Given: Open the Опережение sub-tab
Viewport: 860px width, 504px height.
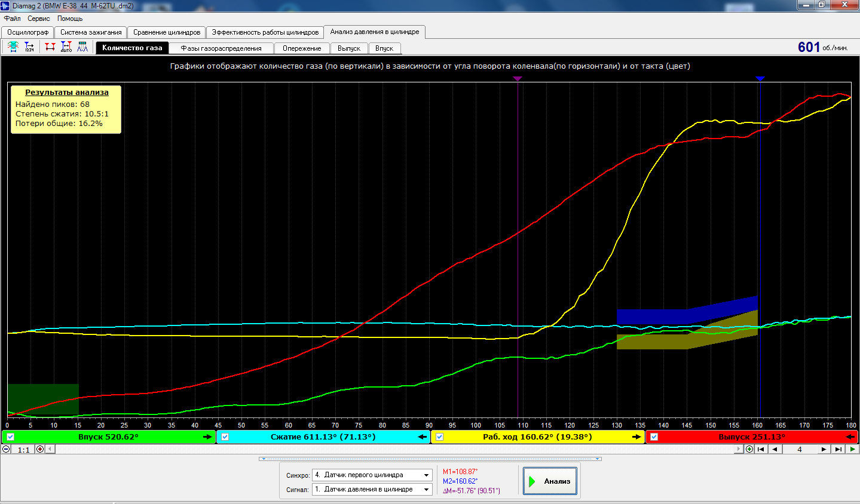Looking at the screenshot, I should [x=302, y=48].
